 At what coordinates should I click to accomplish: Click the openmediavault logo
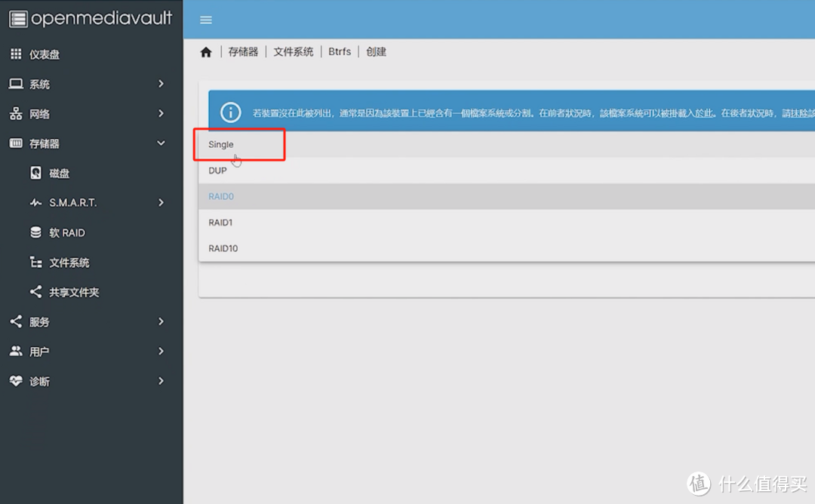tap(91, 19)
